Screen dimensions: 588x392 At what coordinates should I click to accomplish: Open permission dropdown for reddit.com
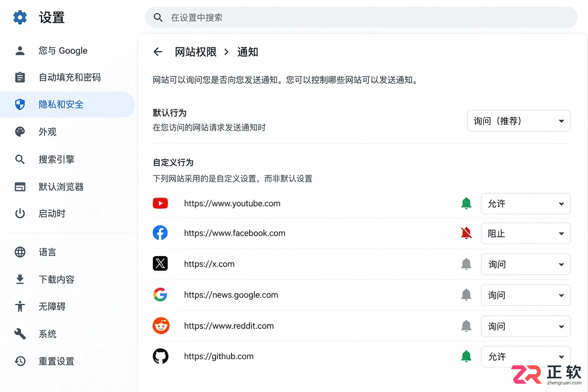(526, 326)
